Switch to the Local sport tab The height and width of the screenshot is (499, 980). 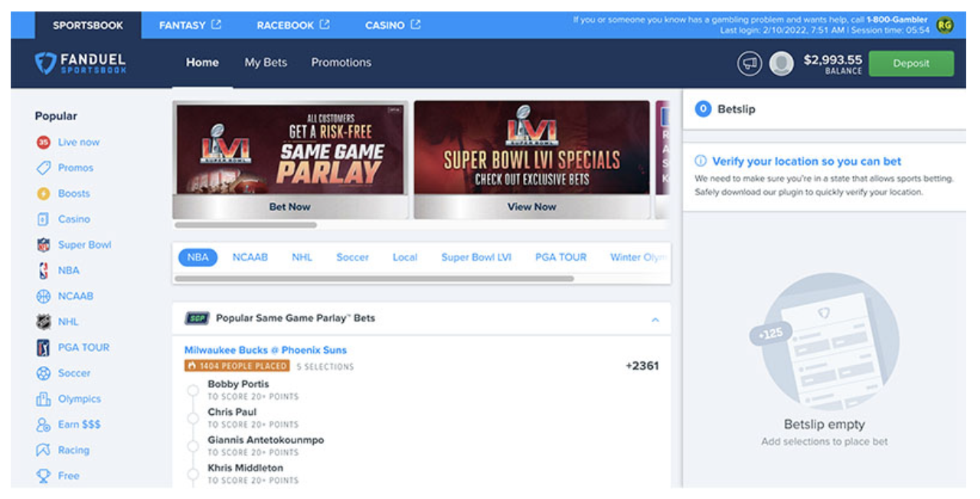point(405,257)
